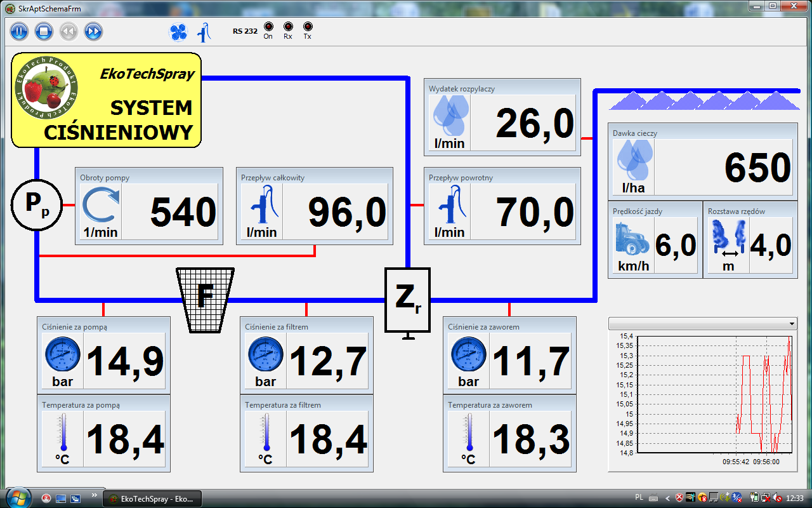Click the Show Desktop quick launch icon
Viewport: 812px width, 508px height.
point(62,498)
